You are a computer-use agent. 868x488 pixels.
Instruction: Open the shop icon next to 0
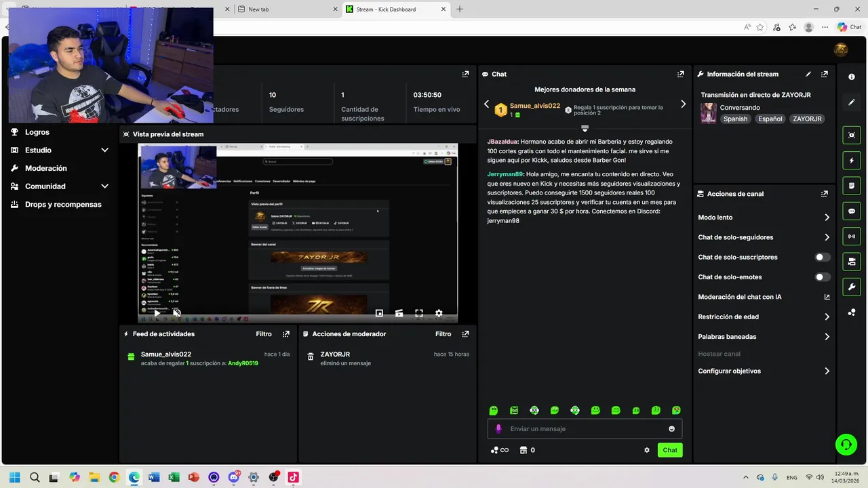524,450
